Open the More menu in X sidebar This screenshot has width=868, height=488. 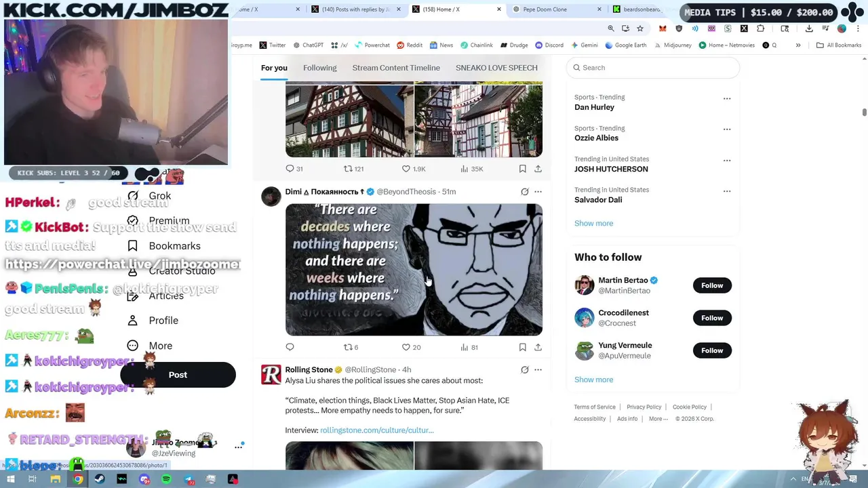[150, 346]
